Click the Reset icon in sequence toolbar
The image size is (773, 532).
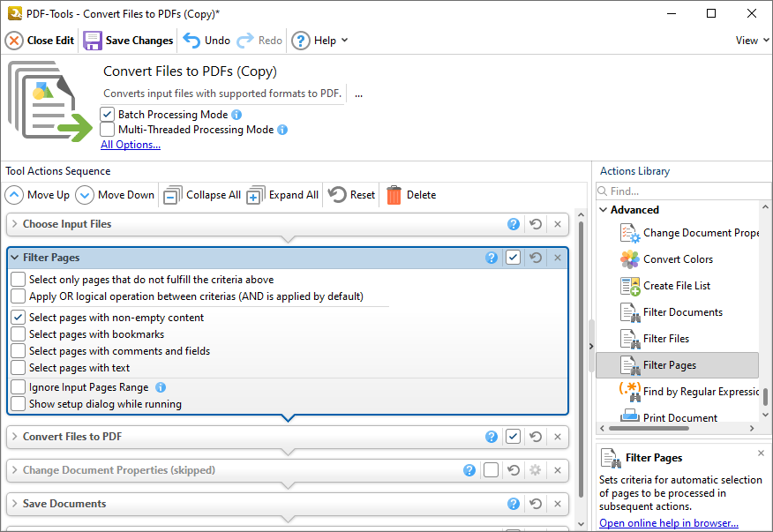[337, 195]
